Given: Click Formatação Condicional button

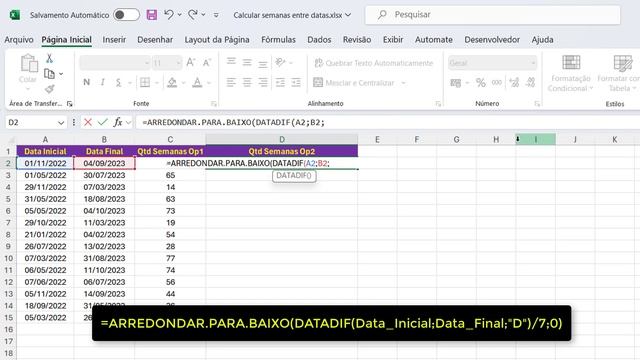Looking at the screenshot, I should pyautogui.click(x=571, y=73).
